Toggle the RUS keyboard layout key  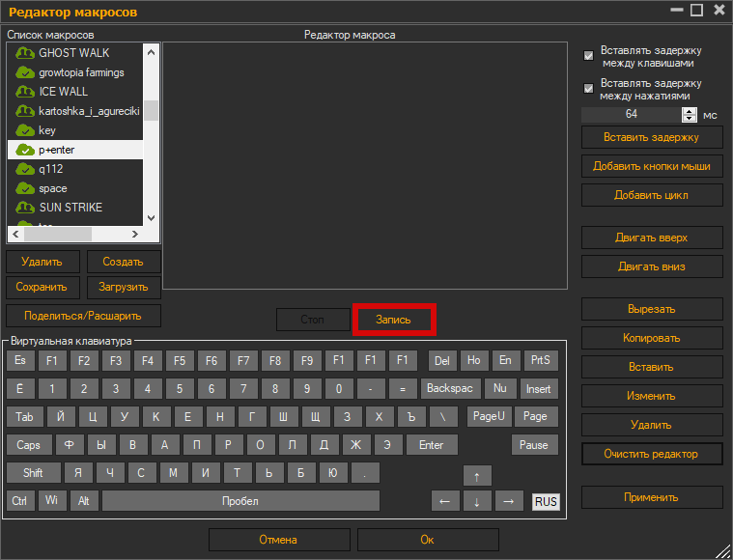(x=546, y=501)
